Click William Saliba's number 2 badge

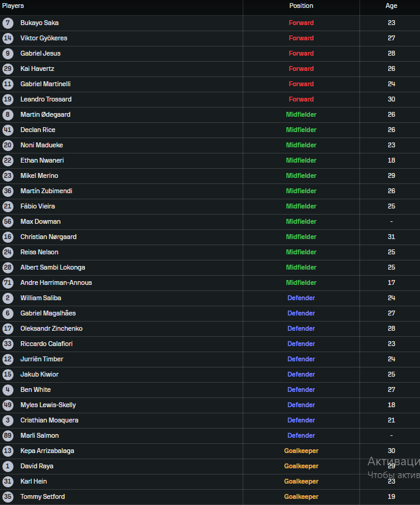pos(7,298)
